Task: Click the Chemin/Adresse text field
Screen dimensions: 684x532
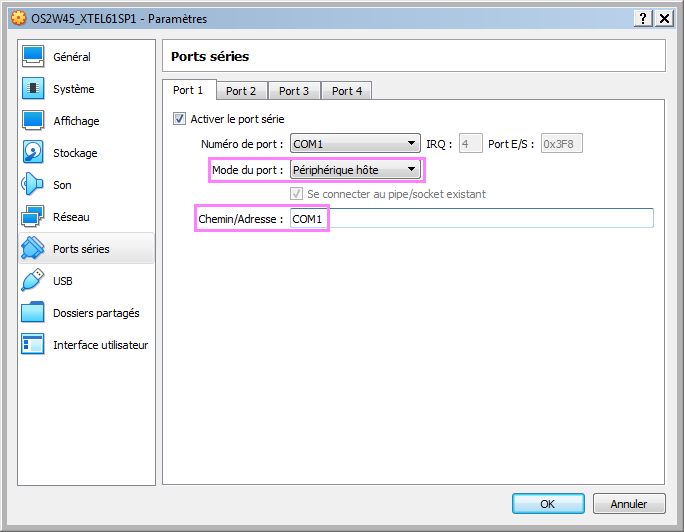Action: point(470,219)
